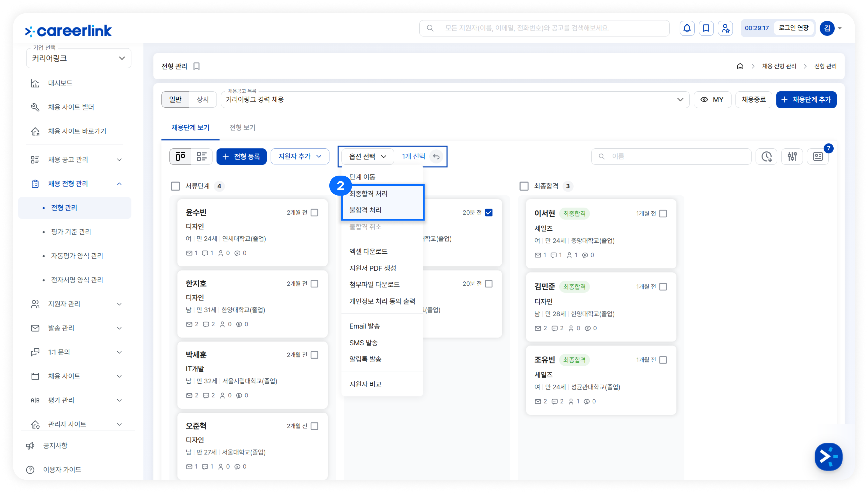Select the 상시 segment button
The image size is (868, 493).
point(203,100)
